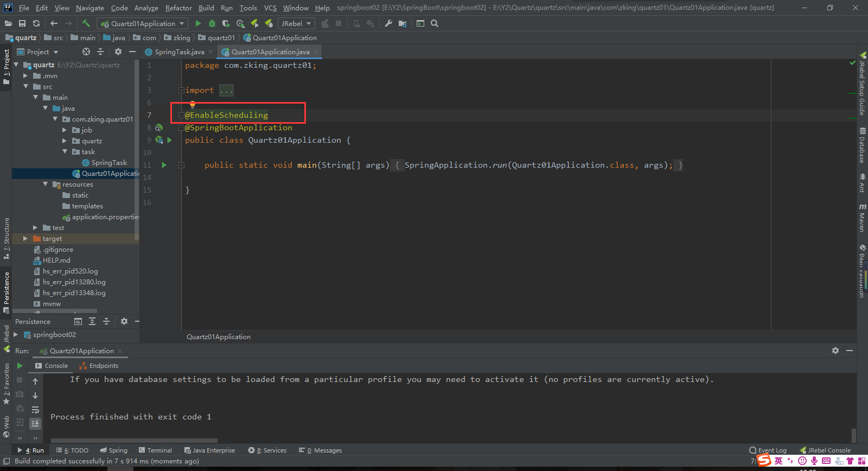The width and height of the screenshot is (868, 471).
Task: Open the Refactor menu
Action: point(178,8)
